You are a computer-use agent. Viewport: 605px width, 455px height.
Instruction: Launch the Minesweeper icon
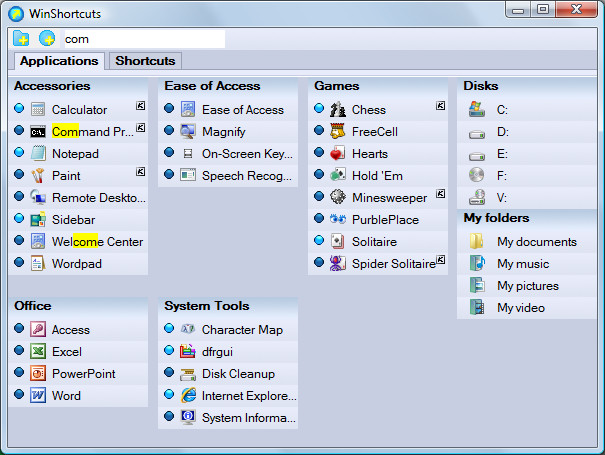click(338, 197)
